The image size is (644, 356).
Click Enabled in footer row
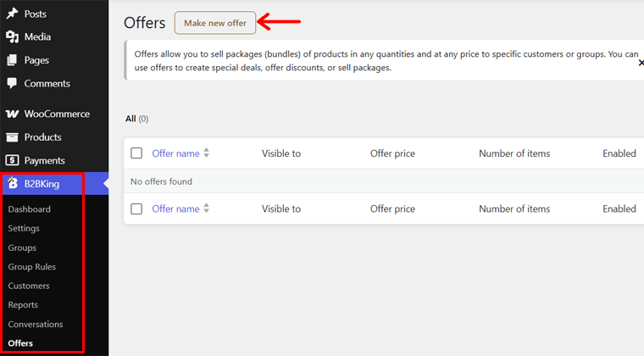pos(619,209)
